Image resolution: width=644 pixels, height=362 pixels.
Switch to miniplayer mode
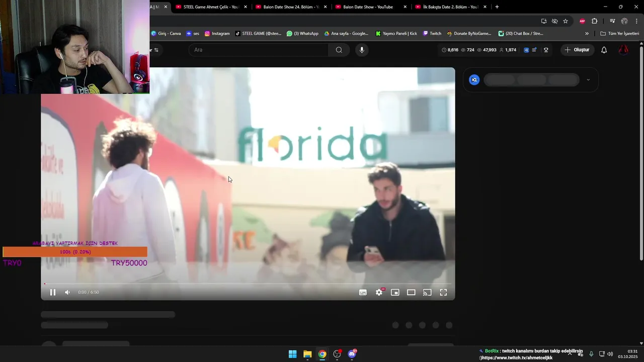click(395, 292)
